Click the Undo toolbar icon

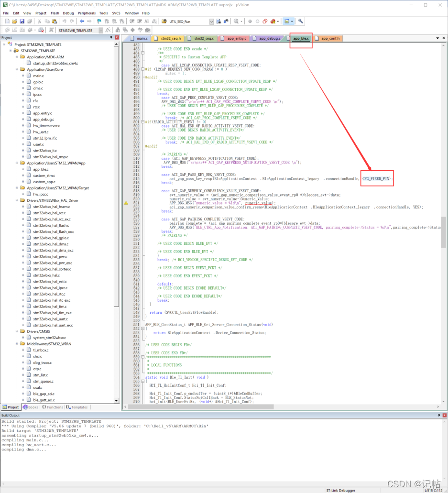pyautogui.click(x=65, y=22)
